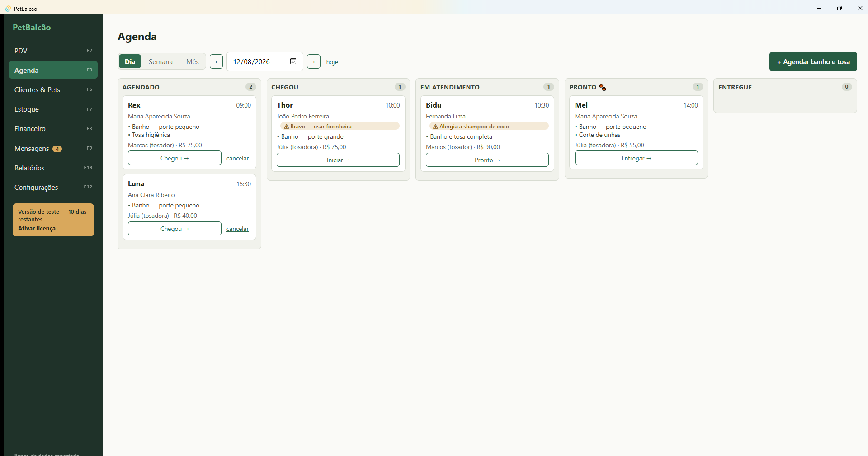Click the PetBalcão app icon in title bar
Viewport: 868px width, 456px height.
coord(8,9)
